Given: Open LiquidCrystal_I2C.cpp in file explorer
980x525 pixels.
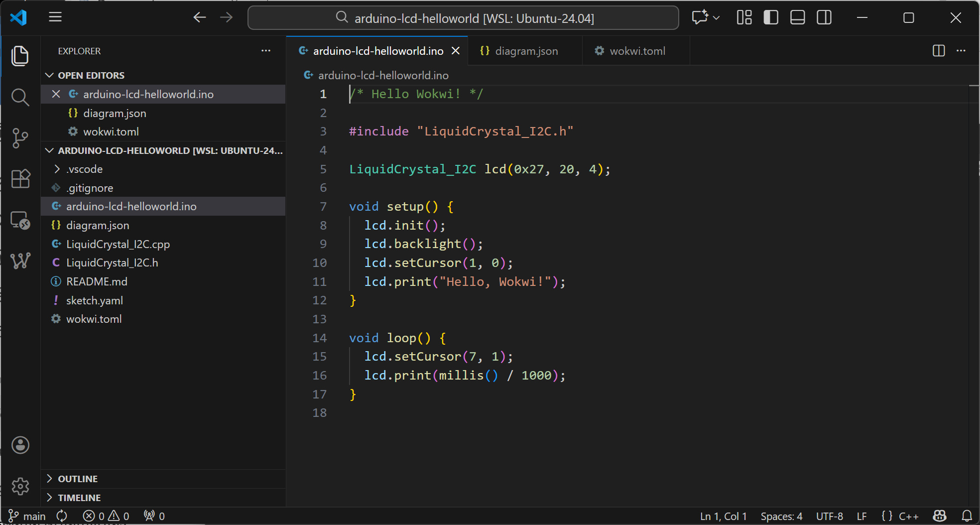Looking at the screenshot, I should coord(118,244).
